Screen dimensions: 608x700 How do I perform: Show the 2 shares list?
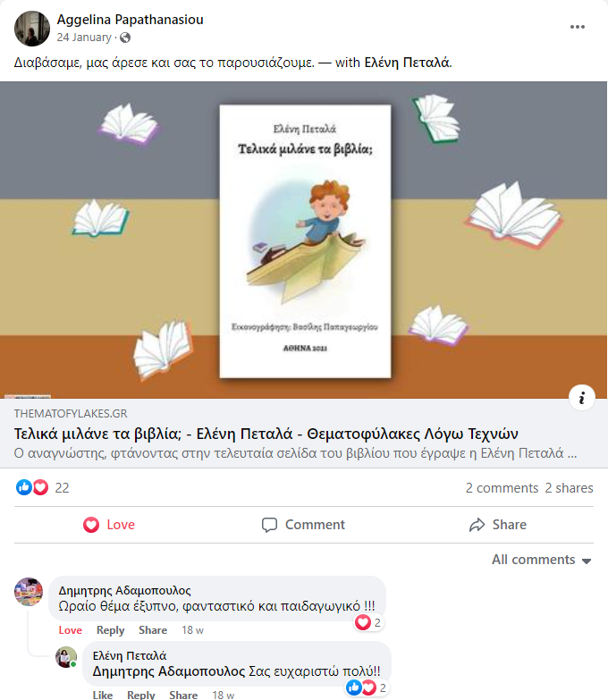569,488
